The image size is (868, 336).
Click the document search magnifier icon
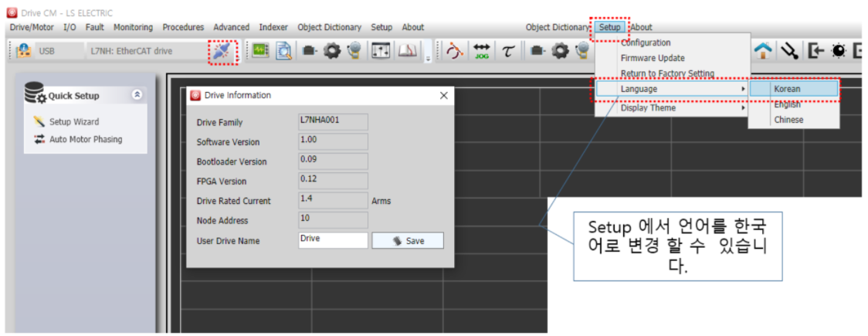[284, 51]
